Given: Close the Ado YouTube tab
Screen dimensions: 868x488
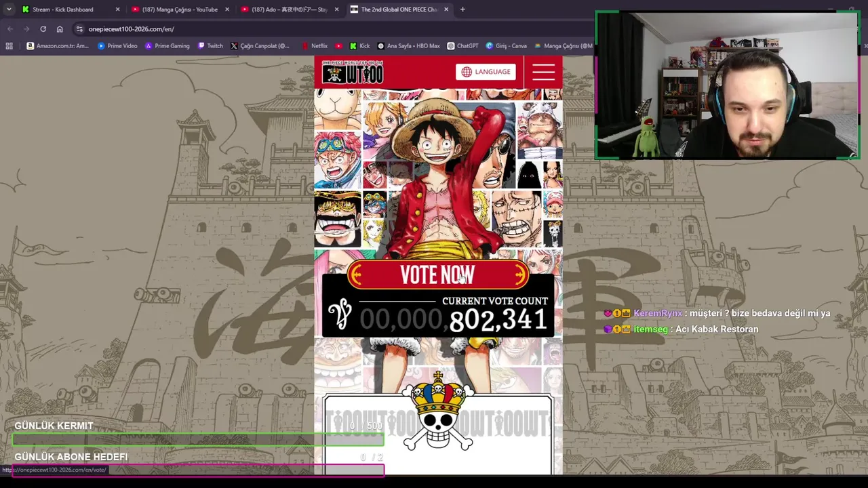Looking at the screenshot, I should (x=336, y=9).
